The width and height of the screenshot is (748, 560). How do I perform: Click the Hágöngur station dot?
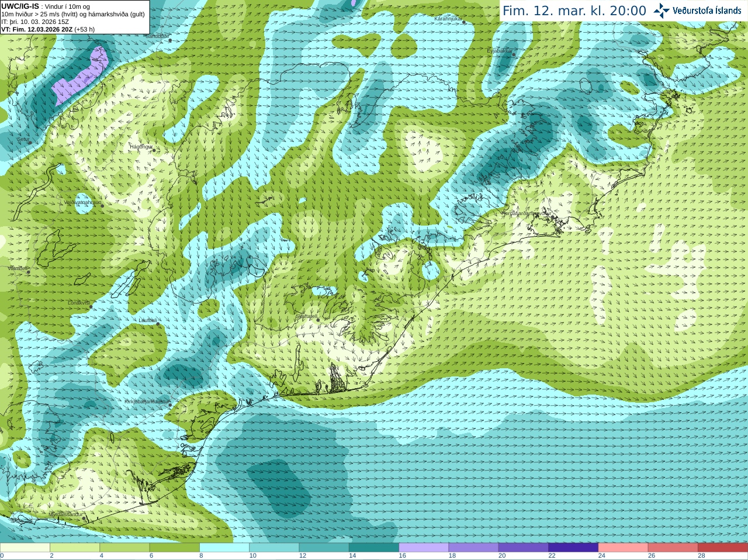tap(154, 150)
